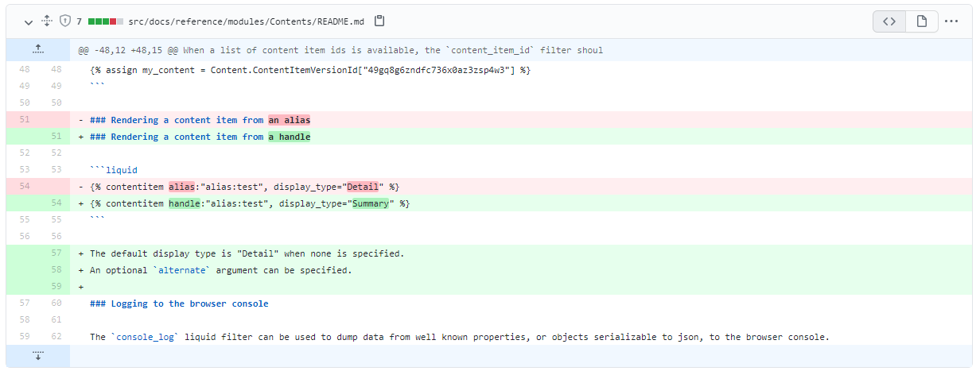Switch to rich diff view

(x=921, y=21)
